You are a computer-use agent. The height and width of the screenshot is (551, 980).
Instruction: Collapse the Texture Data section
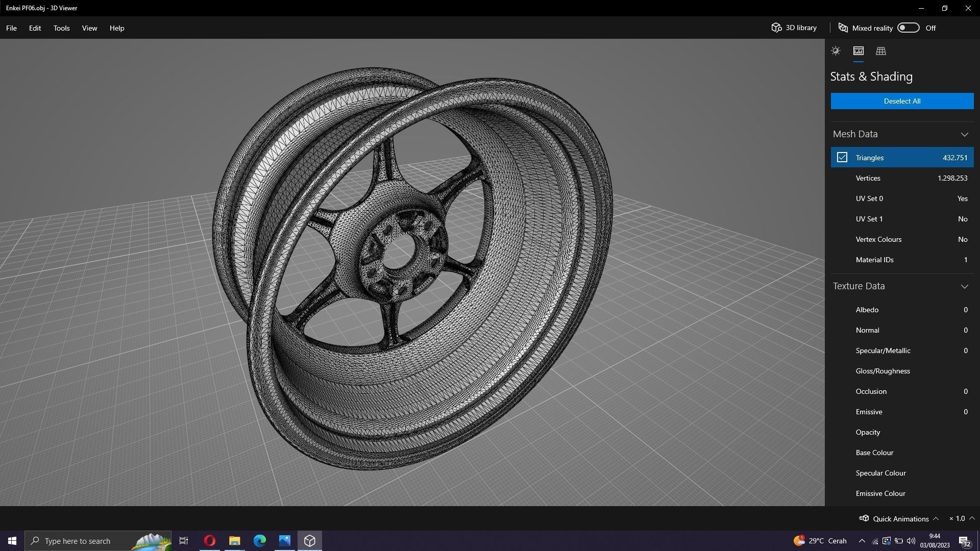964,287
